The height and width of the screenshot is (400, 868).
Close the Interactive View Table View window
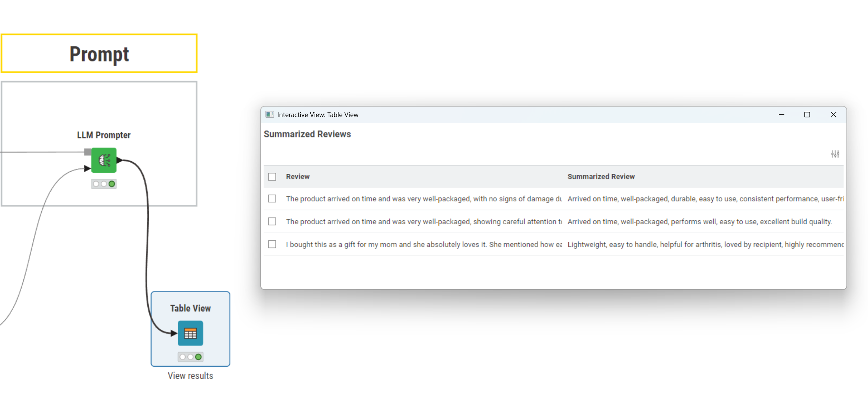833,115
